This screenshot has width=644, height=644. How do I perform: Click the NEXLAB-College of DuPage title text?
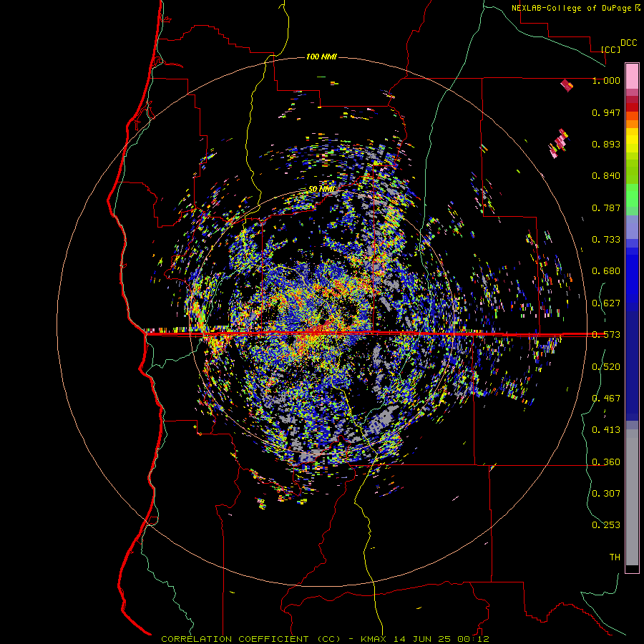click(571, 8)
